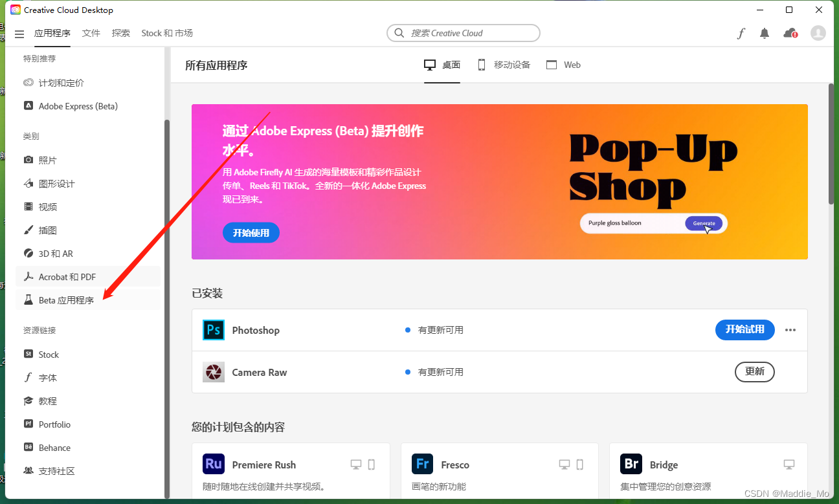Switch to the Web tab
The height and width of the screenshot is (504, 839).
point(564,65)
